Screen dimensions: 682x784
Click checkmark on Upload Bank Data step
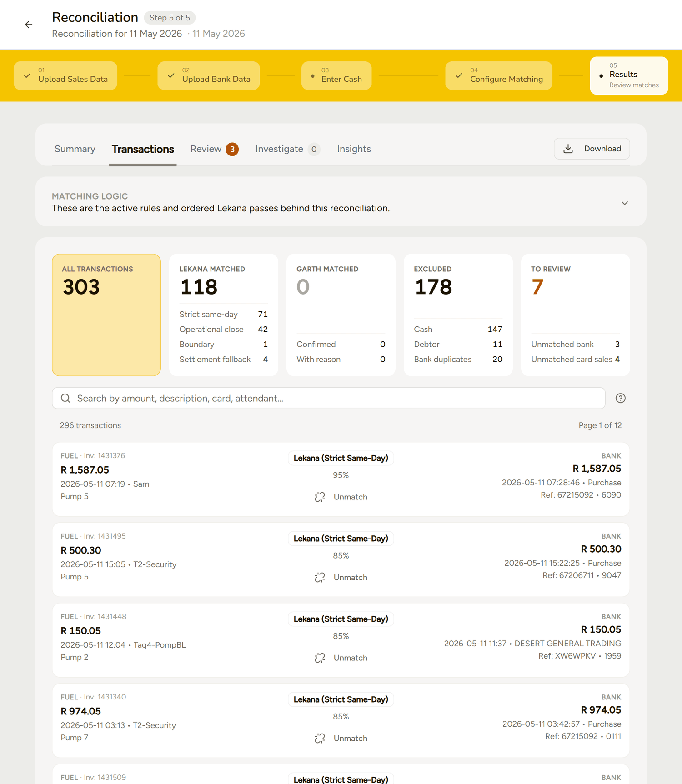[x=171, y=75]
